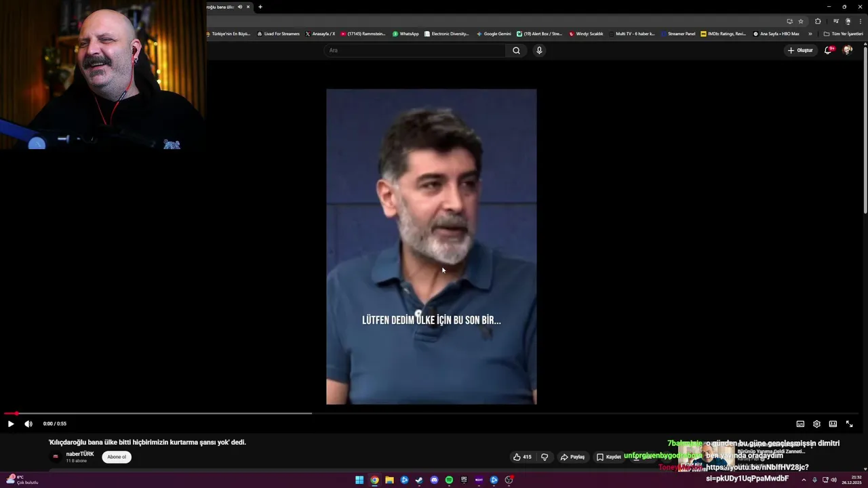Subscribe using Abone ol button

point(117,457)
